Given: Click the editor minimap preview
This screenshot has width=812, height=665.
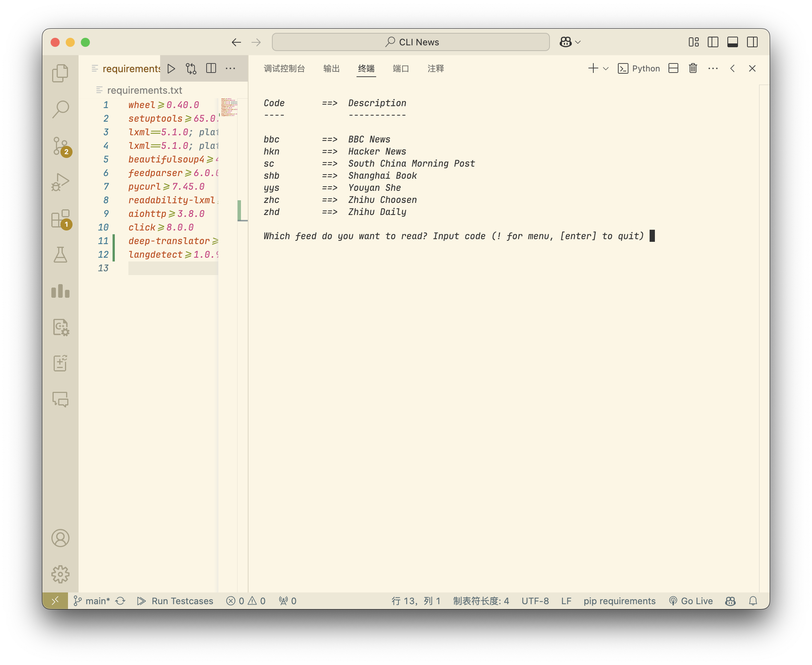Looking at the screenshot, I should coord(228,107).
